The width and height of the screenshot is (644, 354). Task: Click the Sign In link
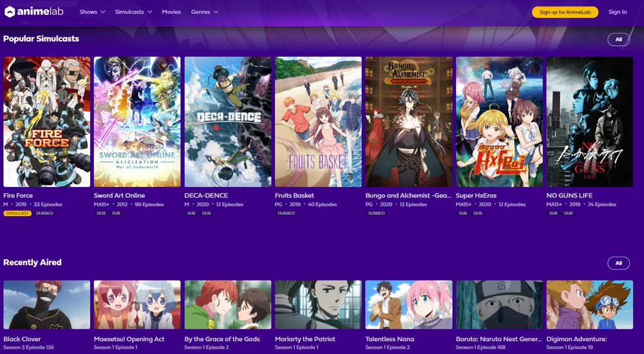[x=618, y=12]
